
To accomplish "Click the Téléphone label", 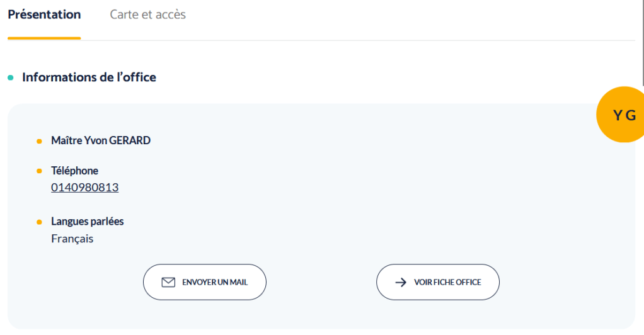I will pos(74,171).
